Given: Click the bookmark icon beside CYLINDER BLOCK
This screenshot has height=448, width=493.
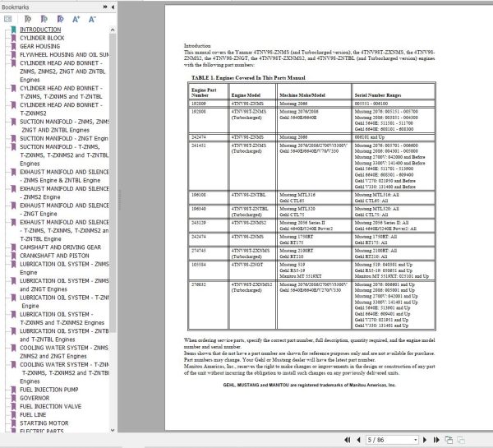Looking at the screenshot, I should 13,38.
